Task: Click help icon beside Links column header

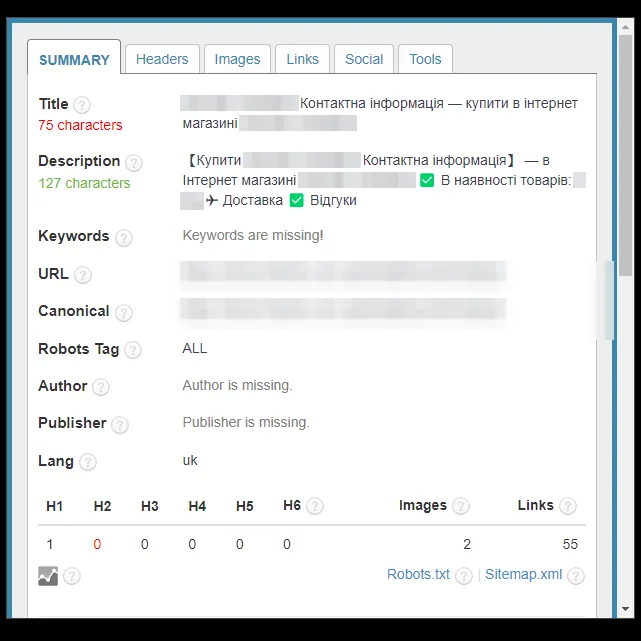Action: (568, 506)
